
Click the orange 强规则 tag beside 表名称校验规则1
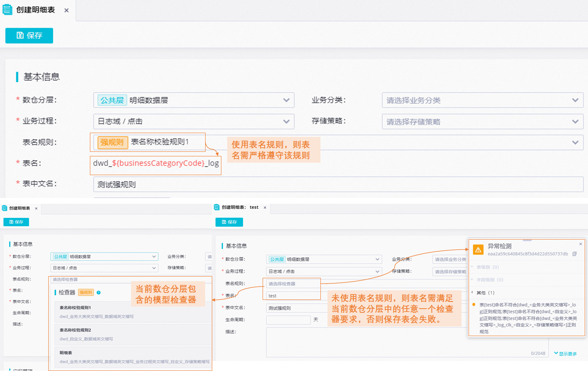112,142
